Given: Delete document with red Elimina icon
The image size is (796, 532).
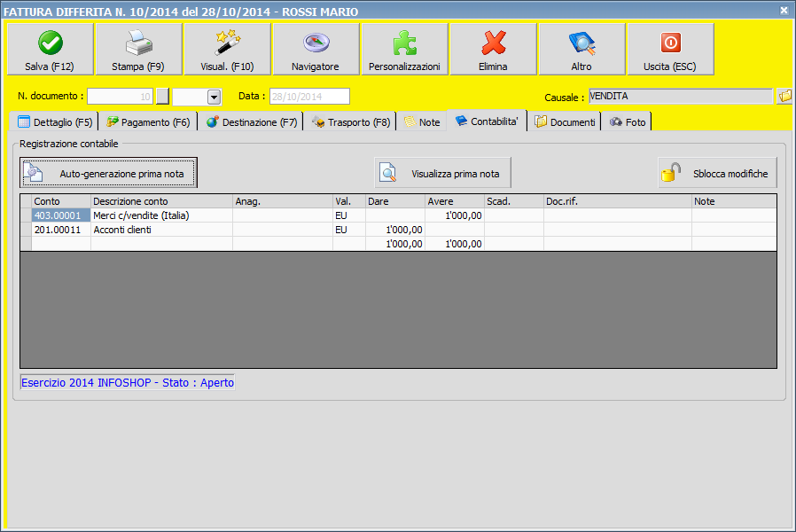Looking at the screenshot, I should (x=493, y=43).
